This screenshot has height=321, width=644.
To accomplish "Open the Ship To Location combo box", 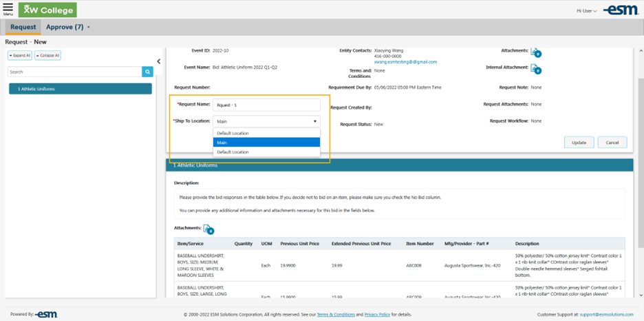I will 266,121.
